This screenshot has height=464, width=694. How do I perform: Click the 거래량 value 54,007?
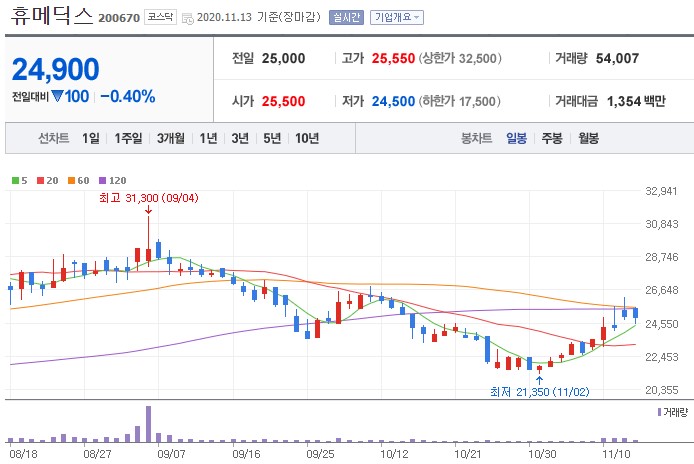coord(617,58)
